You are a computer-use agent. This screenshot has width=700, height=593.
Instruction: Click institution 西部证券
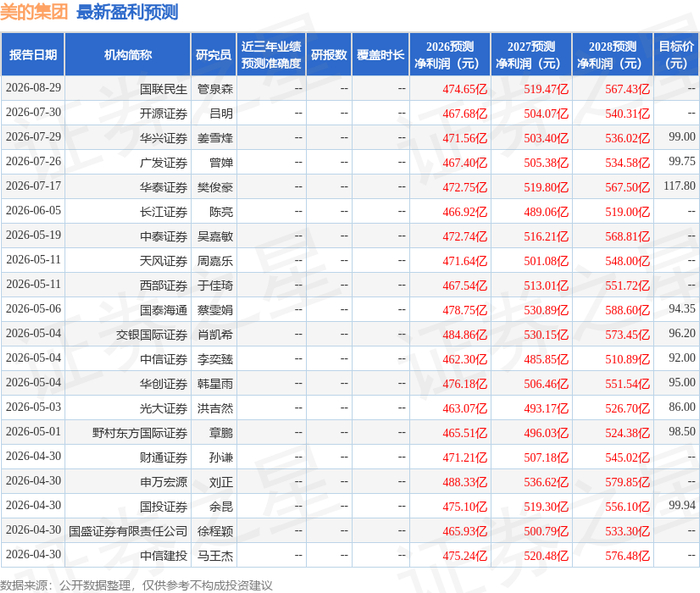pyautogui.click(x=163, y=285)
